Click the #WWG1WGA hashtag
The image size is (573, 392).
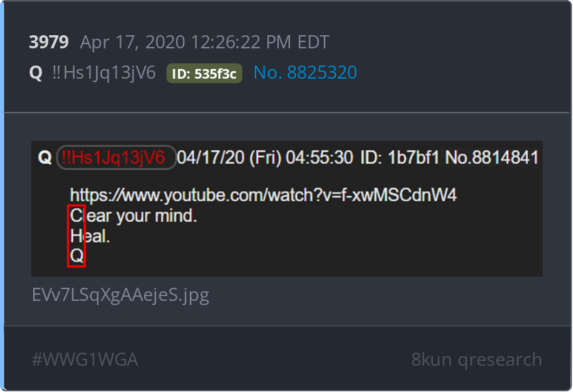(x=85, y=360)
